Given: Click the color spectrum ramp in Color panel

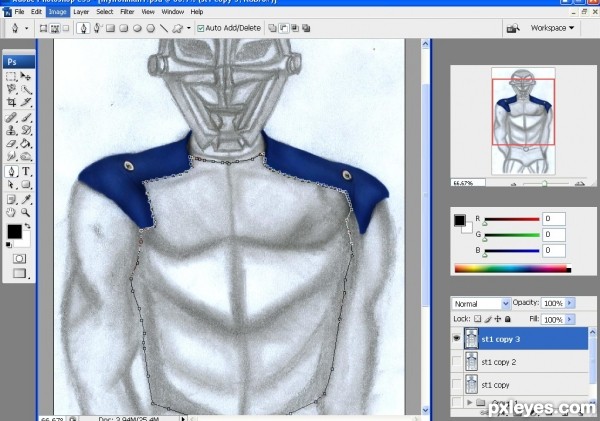Looking at the screenshot, I should point(512,269).
